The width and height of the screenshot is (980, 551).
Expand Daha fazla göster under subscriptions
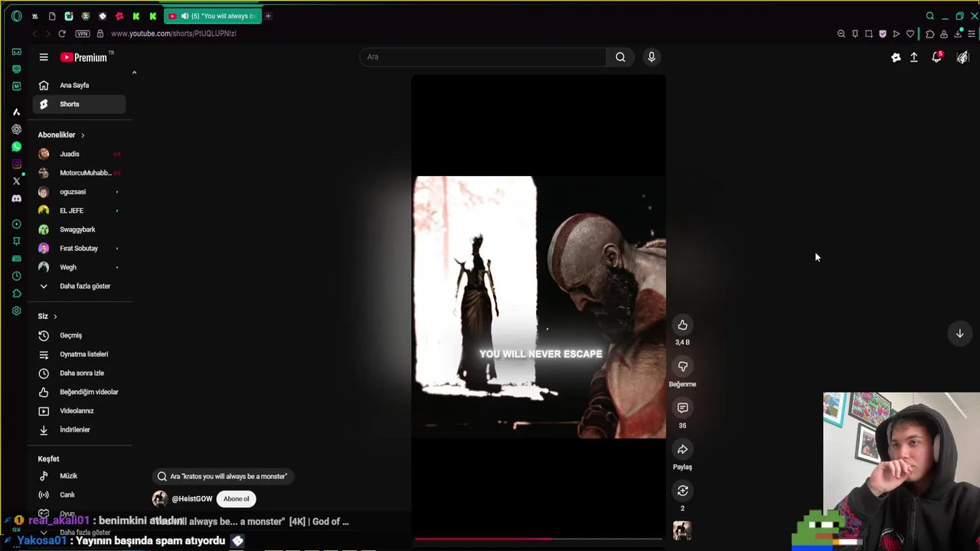click(80, 286)
